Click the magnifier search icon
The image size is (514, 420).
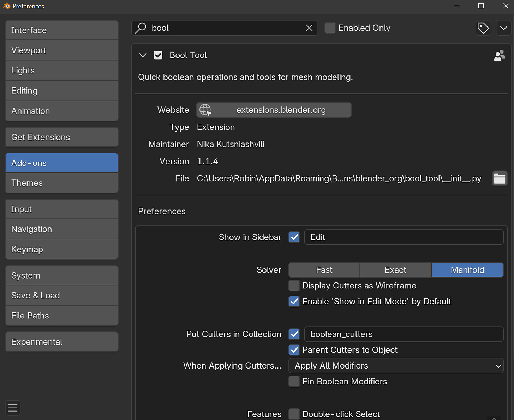[141, 28]
